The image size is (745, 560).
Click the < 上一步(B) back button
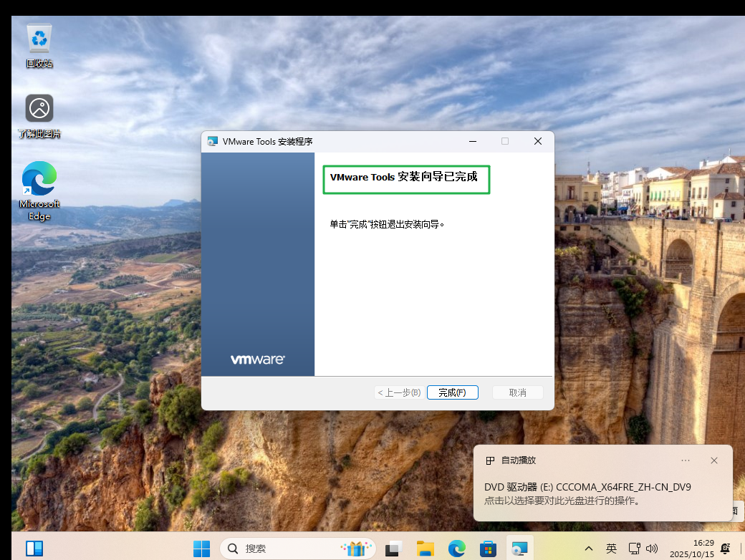click(399, 392)
